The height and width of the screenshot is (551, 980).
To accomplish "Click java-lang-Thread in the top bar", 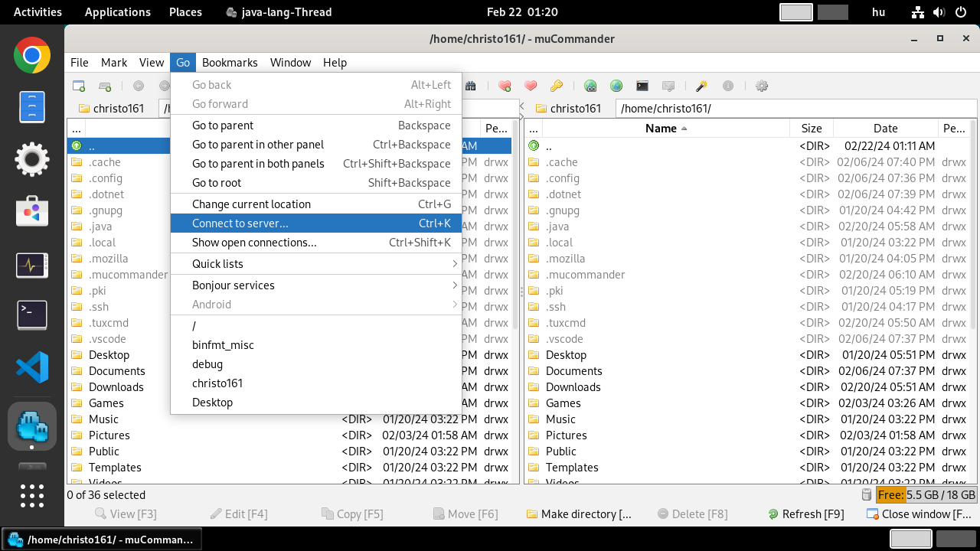I will (x=279, y=12).
